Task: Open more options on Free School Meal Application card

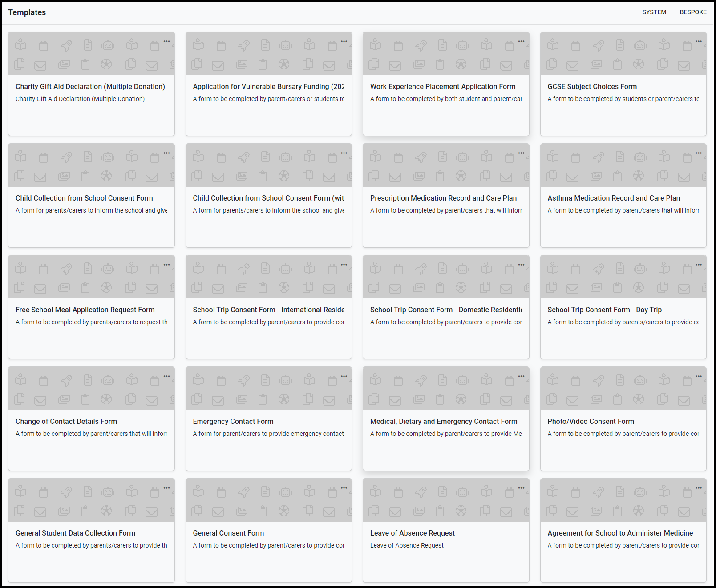Action: (x=166, y=265)
